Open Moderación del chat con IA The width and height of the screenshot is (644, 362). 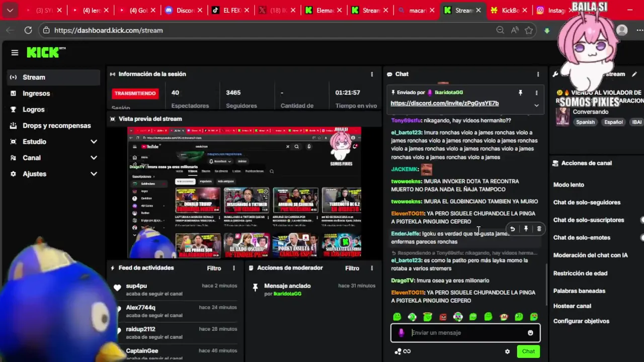[590, 255]
